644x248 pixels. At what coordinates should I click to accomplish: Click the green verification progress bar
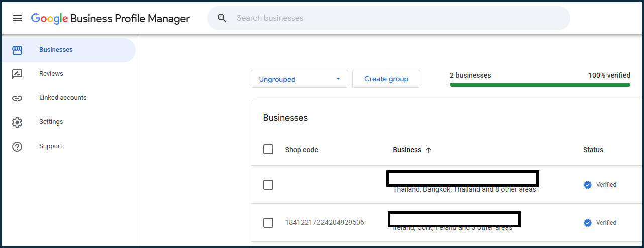point(540,85)
